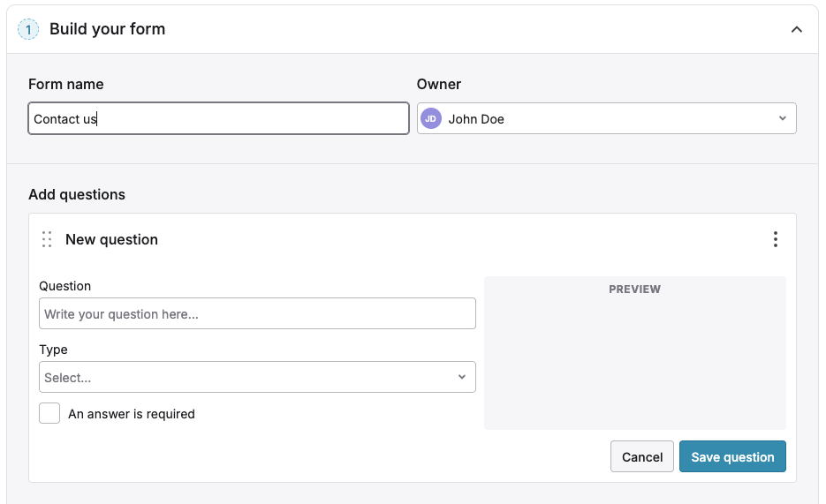Click the Question text field

click(257, 313)
